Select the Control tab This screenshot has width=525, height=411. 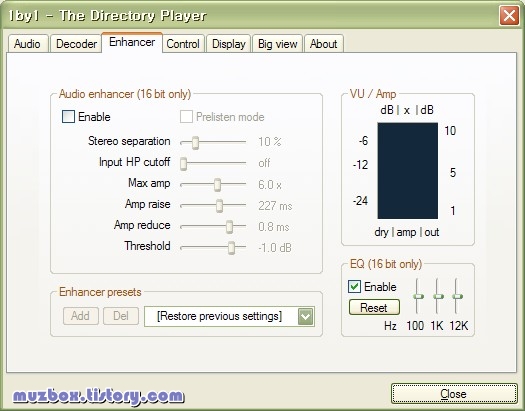point(183,44)
